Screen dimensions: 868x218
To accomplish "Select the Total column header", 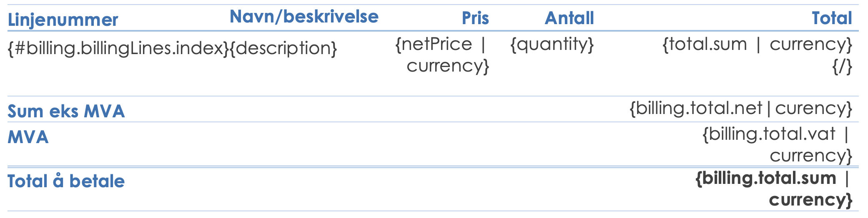I will [x=831, y=18].
